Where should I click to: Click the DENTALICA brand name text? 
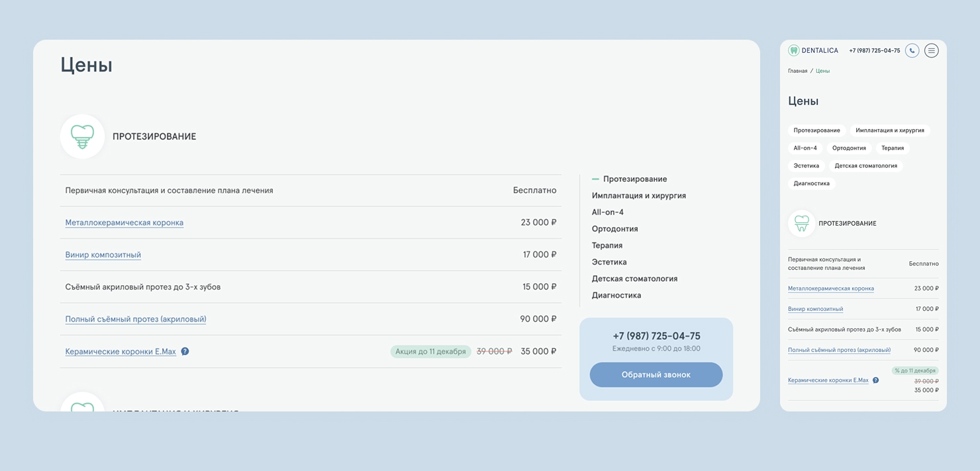pos(820,50)
